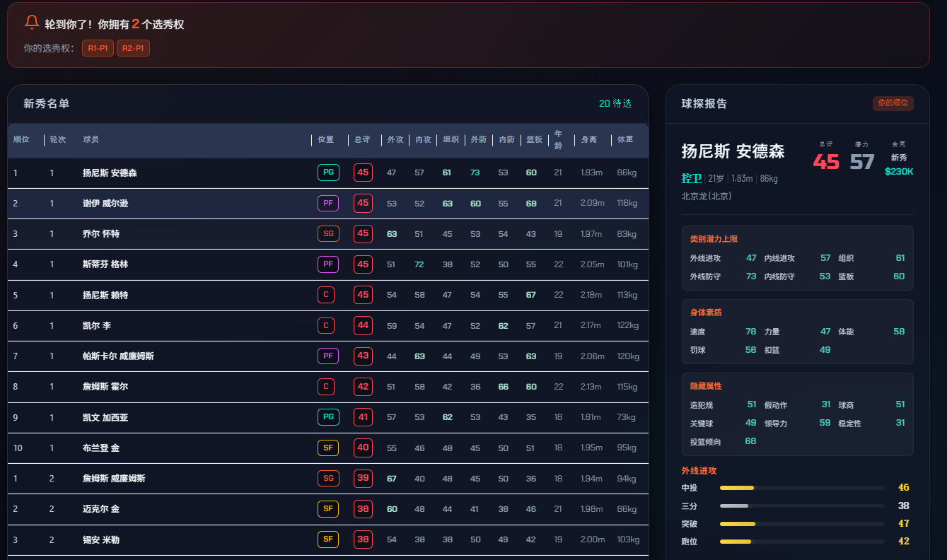This screenshot has width=947, height=560.
Task: Click overall rating 44 badge for 凯尔 李
Action: tap(363, 325)
